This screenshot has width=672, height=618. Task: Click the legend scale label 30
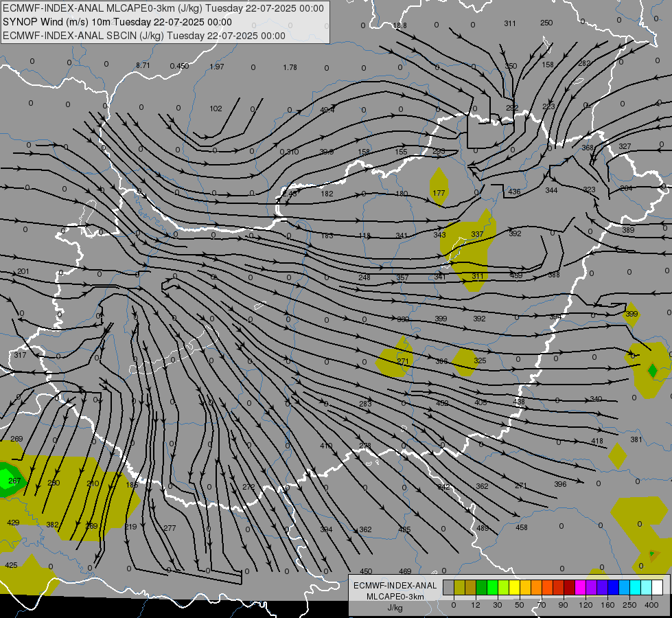pos(497,605)
